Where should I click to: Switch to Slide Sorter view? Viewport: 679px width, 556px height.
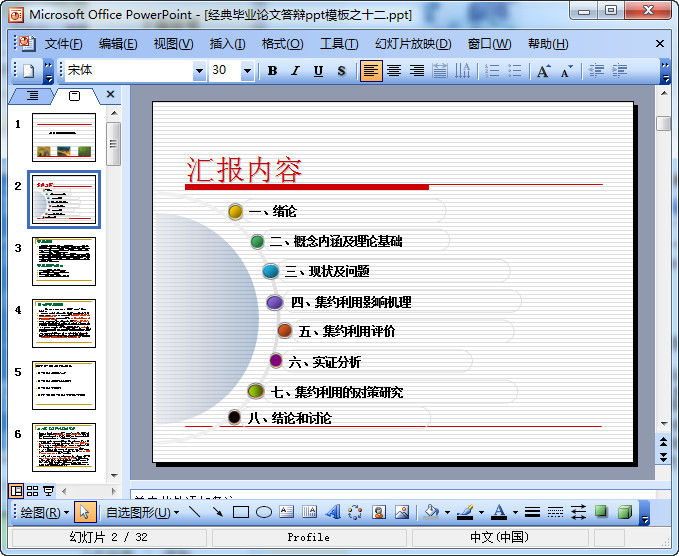click(x=32, y=491)
